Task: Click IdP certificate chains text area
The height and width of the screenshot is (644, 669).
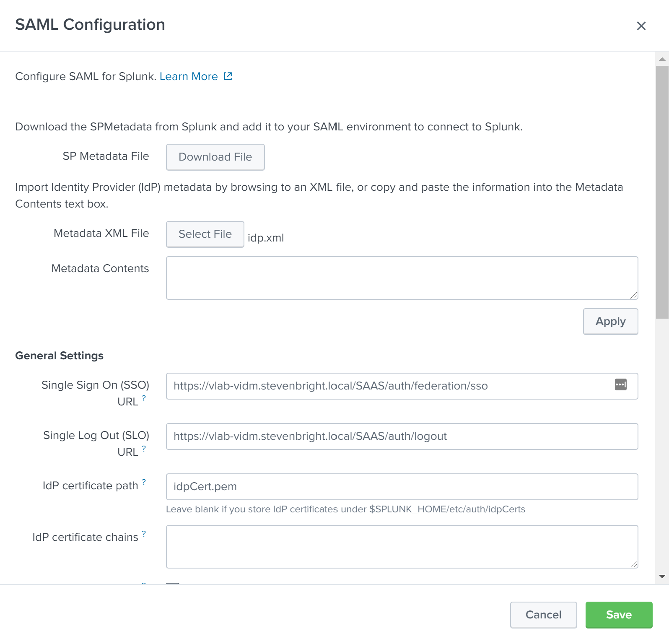Action: click(x=402, y=546)
